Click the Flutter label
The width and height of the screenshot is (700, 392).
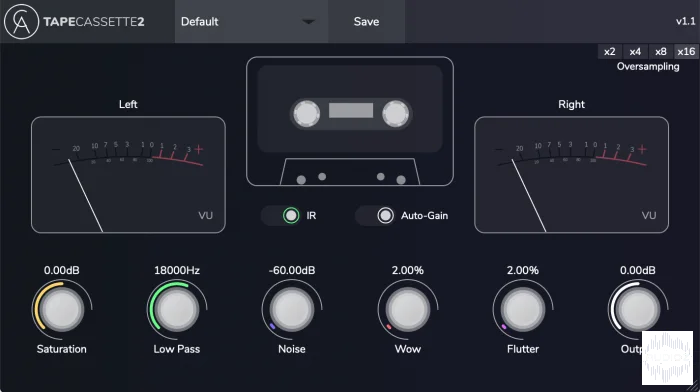[x=523, y=349]
